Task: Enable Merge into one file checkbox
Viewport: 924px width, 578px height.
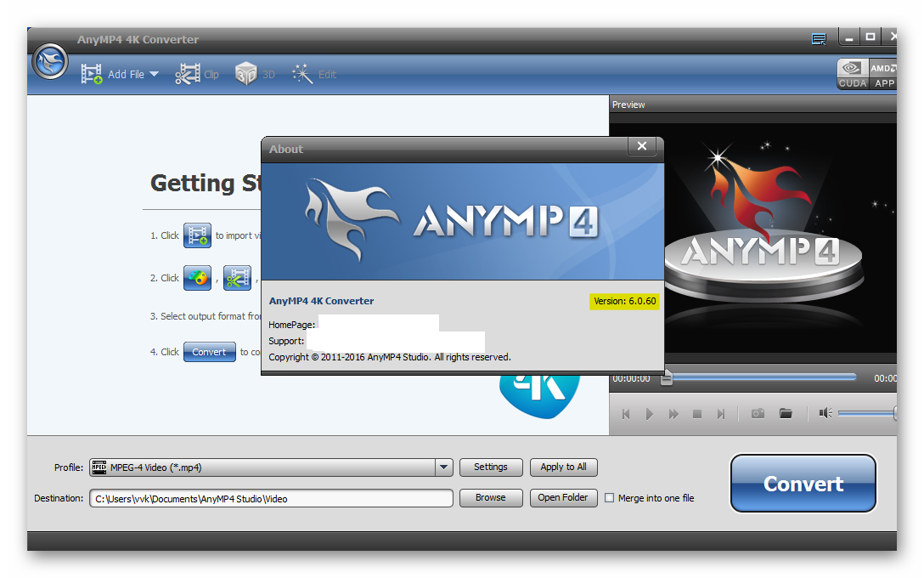Action: (x=609, y=498)
